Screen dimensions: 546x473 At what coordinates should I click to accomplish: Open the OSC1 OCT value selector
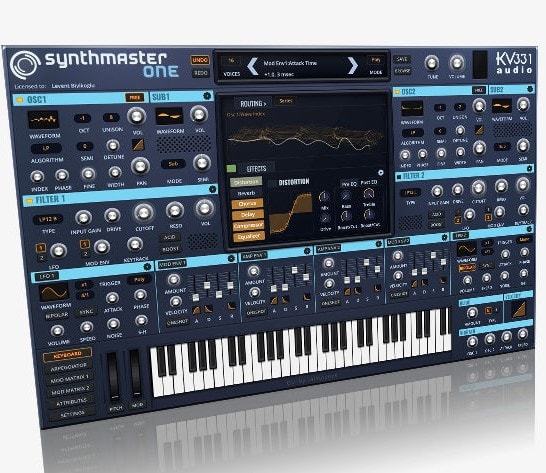pos(83,118)
